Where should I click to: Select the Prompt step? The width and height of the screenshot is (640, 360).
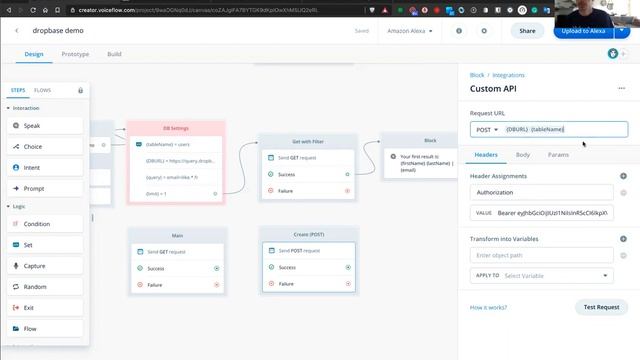tap(45, 189)
